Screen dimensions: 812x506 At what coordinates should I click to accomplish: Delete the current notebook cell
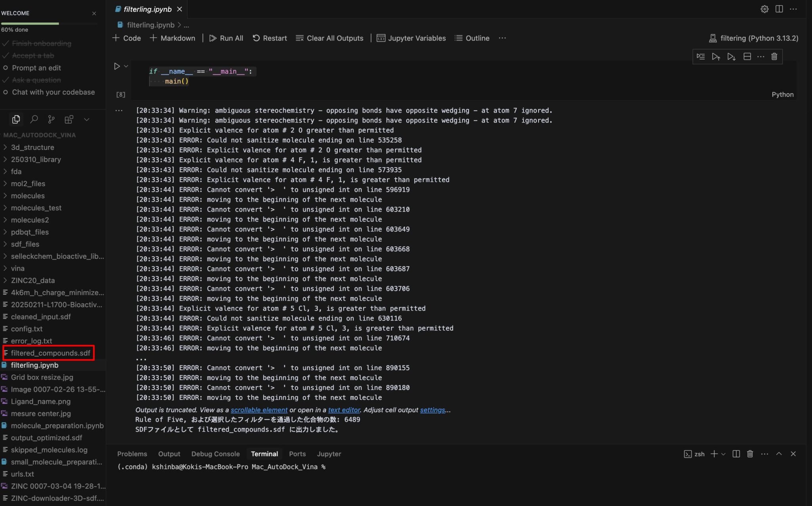774,57
